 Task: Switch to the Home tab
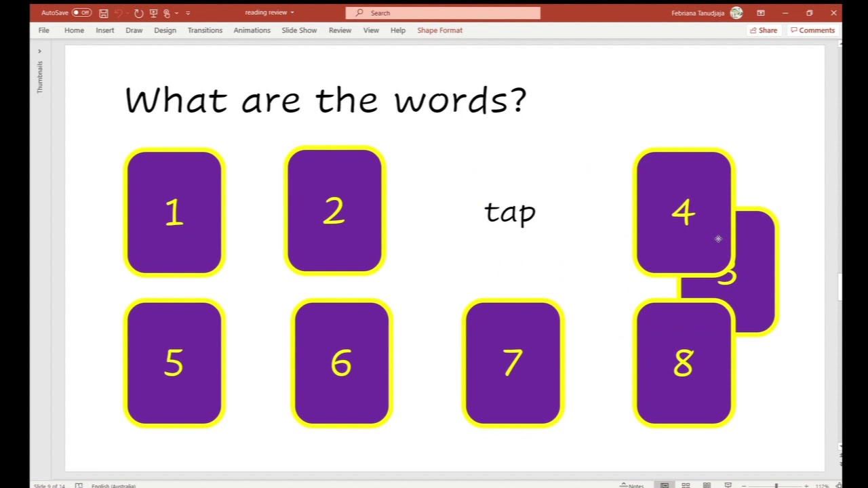[x=74, y=30]
